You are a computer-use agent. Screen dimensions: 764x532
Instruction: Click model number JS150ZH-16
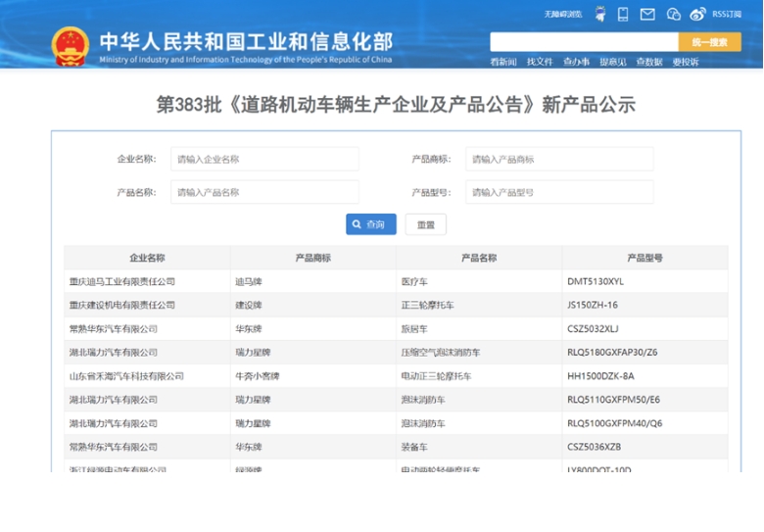593,305
